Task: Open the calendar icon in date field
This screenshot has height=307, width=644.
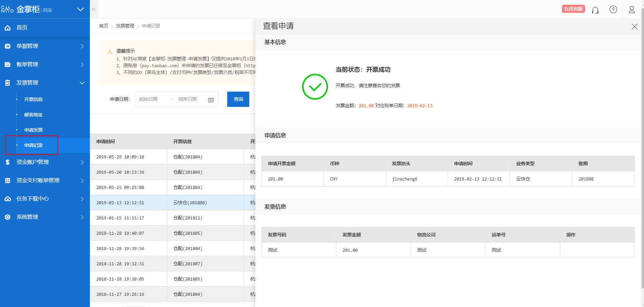Action: (211, 100)
